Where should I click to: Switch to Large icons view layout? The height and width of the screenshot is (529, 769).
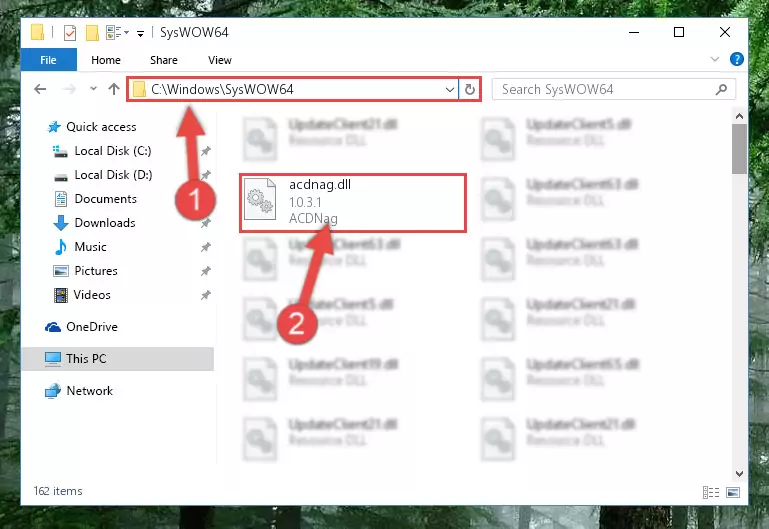[733, 492]
